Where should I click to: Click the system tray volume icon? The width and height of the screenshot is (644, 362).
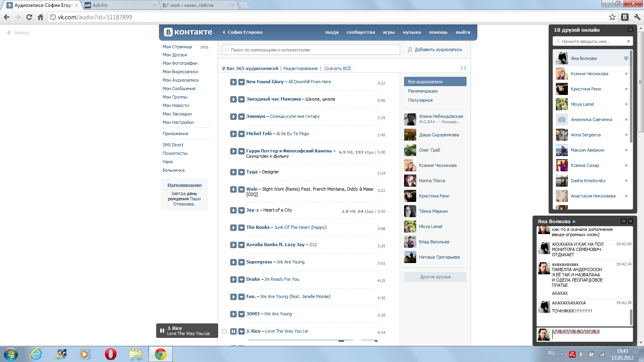tap(581, 354)
